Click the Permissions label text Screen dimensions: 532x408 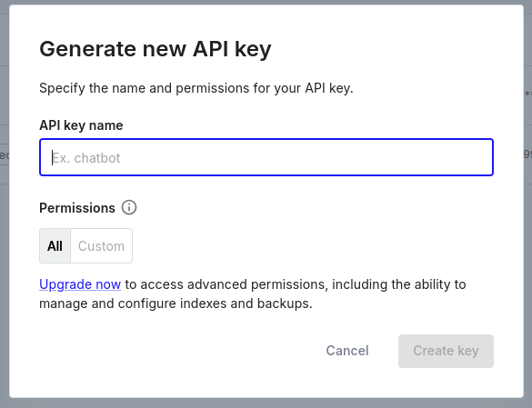click(x=77, y=208)
